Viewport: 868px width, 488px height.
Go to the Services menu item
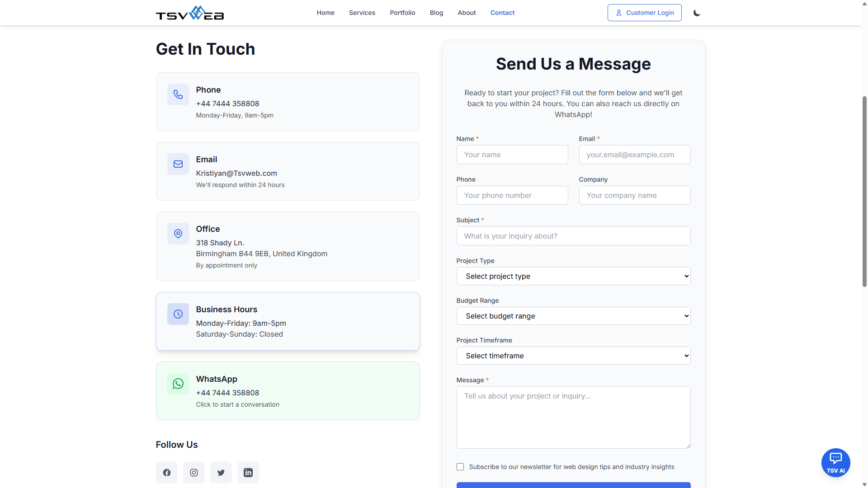tap(362, 13)
